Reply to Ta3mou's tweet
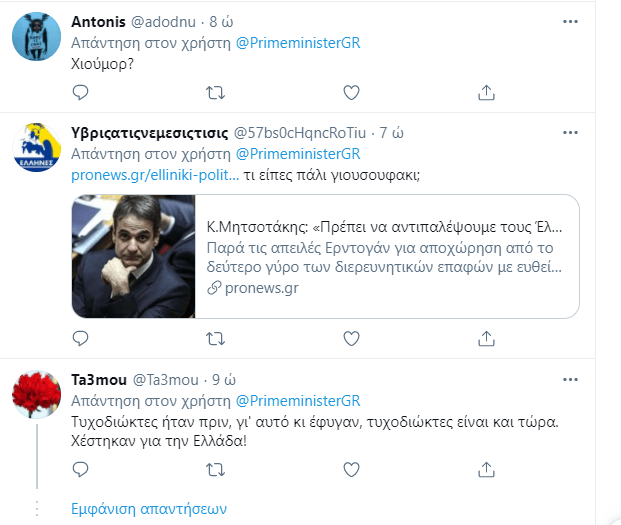The image size is (621, 525). (x=82, y=469)
